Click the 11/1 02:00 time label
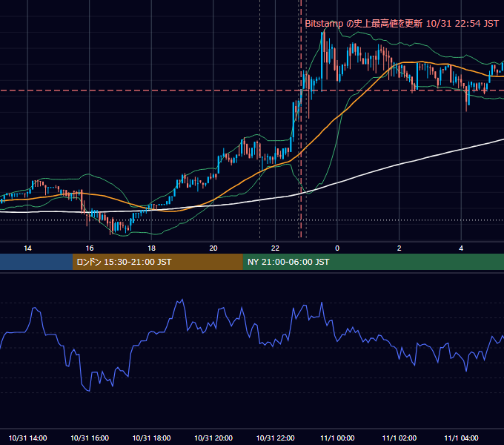 [399, 438]
